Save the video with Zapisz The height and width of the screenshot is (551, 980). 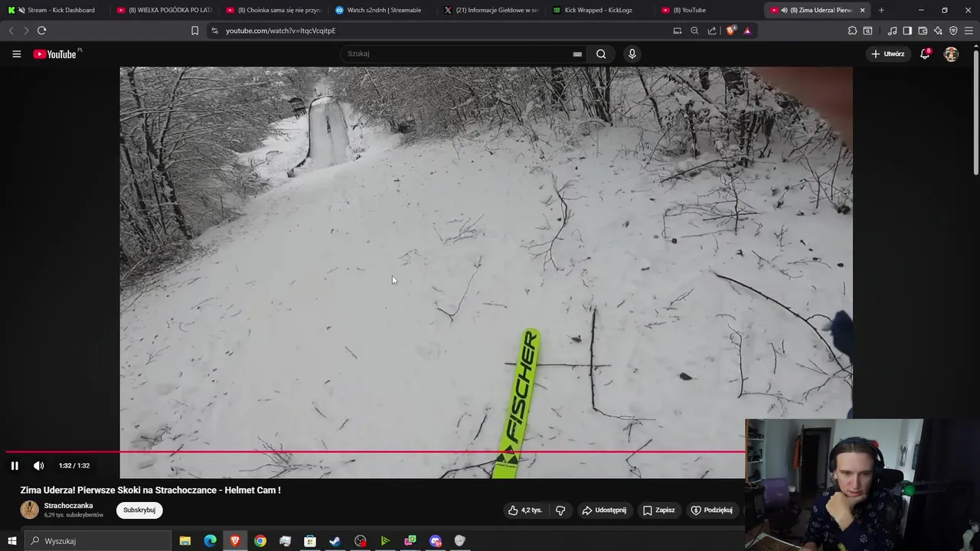(x=659, y=510)
